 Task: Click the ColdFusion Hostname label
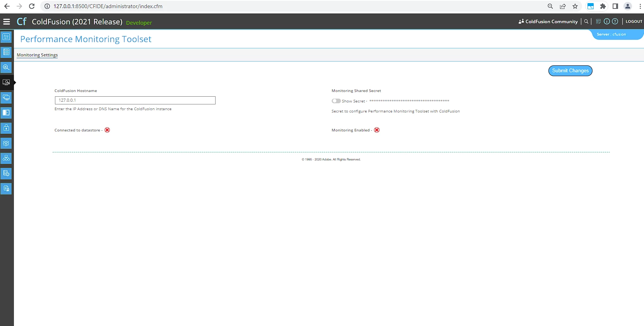point(76,91)
